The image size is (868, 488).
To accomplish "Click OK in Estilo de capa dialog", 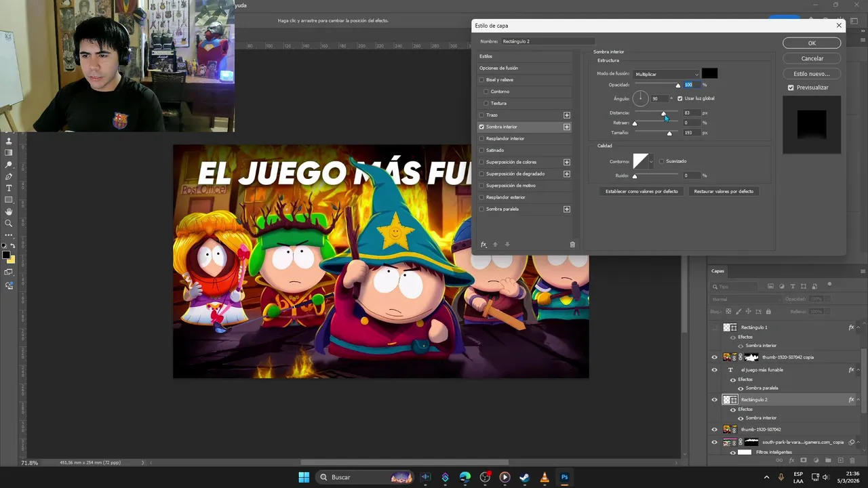I will 812,43.
